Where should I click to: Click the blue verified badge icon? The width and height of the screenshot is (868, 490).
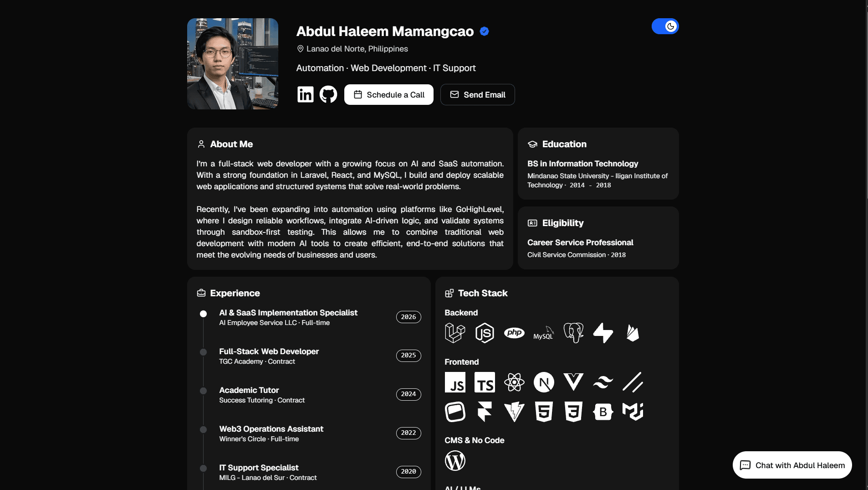[484, 31]
